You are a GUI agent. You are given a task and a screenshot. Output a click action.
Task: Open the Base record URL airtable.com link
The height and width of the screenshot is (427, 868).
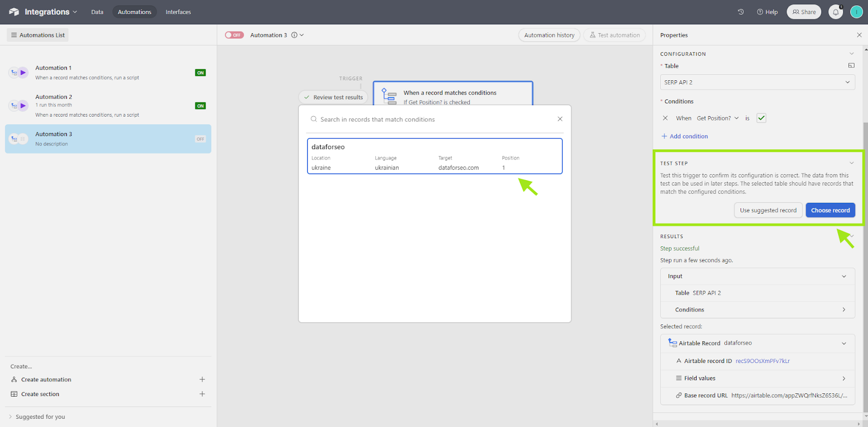(x=789, y=396)
